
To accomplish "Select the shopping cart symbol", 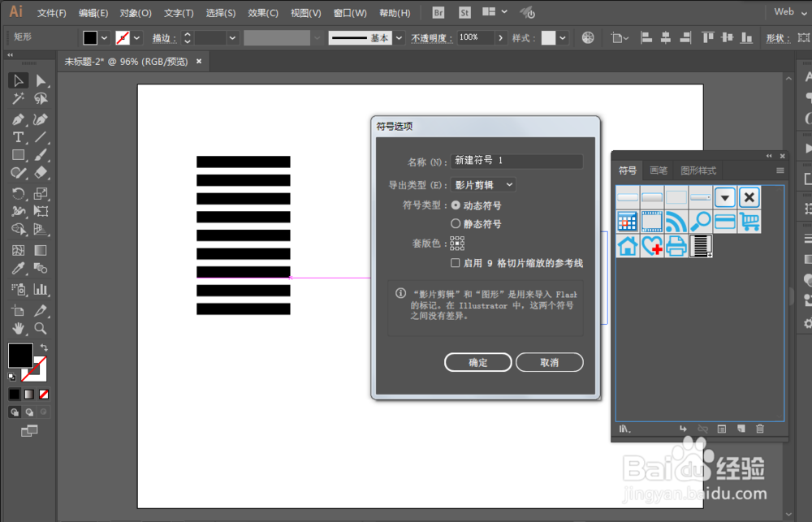I will pyautogui.click(x=749, y=222).
